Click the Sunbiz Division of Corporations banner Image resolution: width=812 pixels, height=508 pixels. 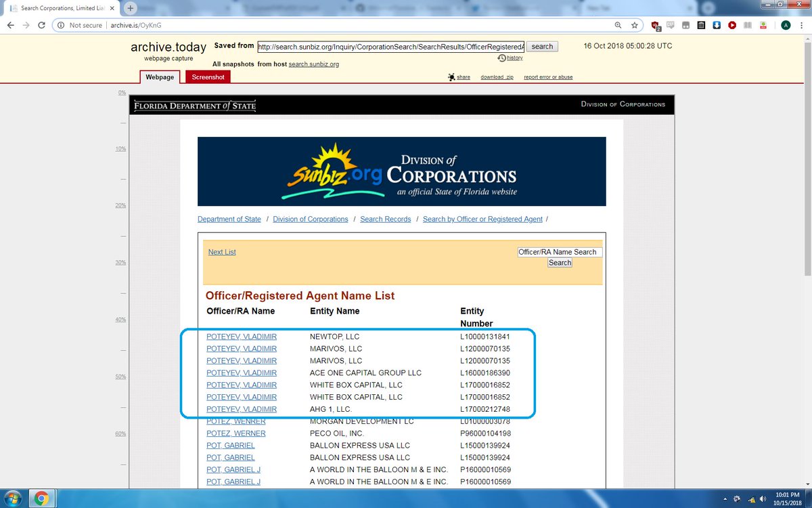[401, 171]
